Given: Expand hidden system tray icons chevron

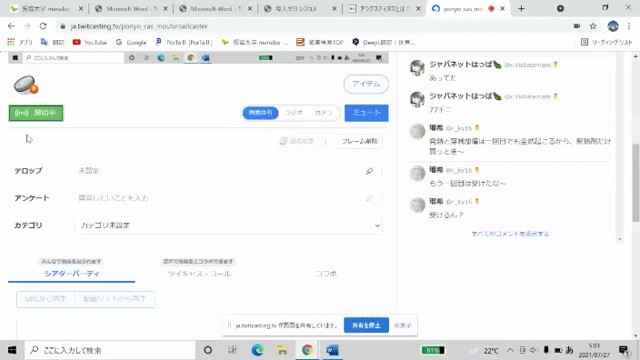Looking at the screenshot, I should pyautogui.click(x=510, y=350).
